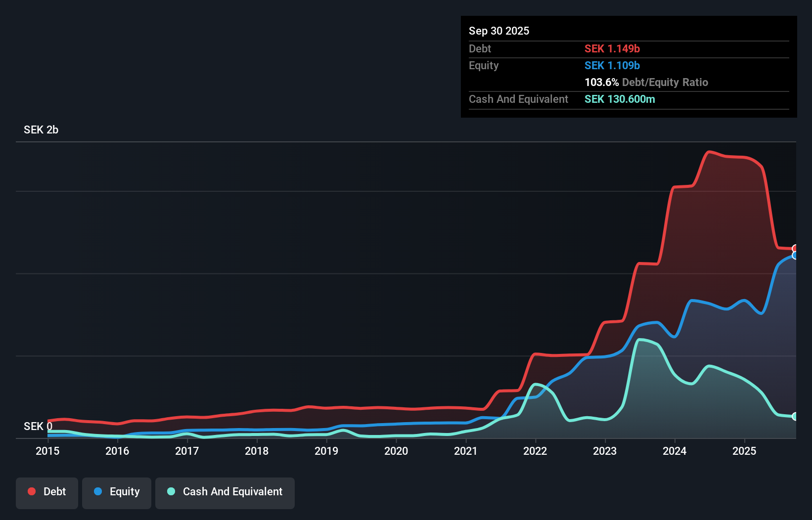Toggle the Equity series visibility
The image size is (812, 520).
click(116, 492)
